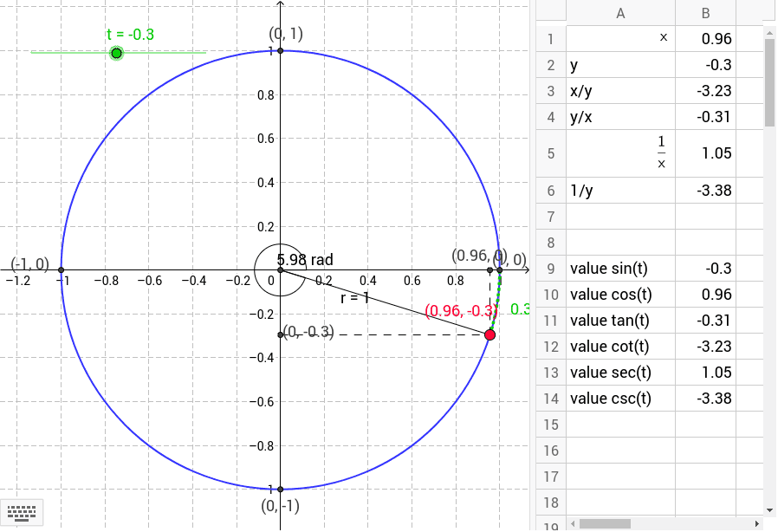Select the 'value tan(t)' cell
The image size is (778, 532).
[x=620, y=321]
